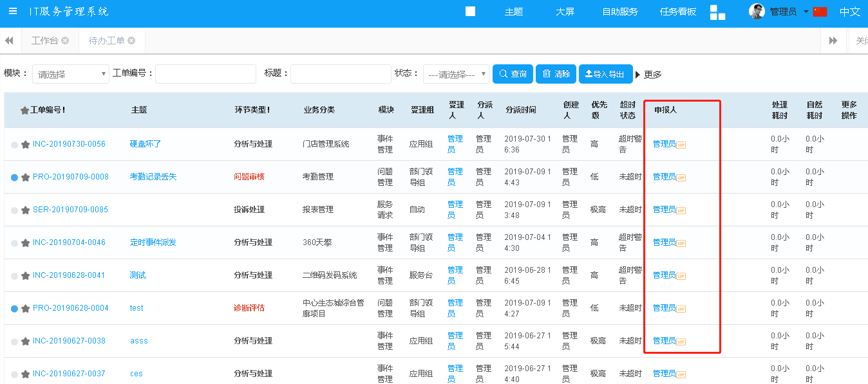Open the app grid icon beside 任务看板
Viewport: 868px width, 384px height.
point(717,12)
